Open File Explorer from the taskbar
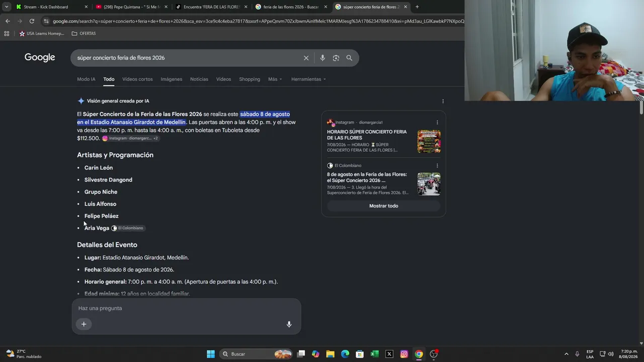 coord(330,354)
